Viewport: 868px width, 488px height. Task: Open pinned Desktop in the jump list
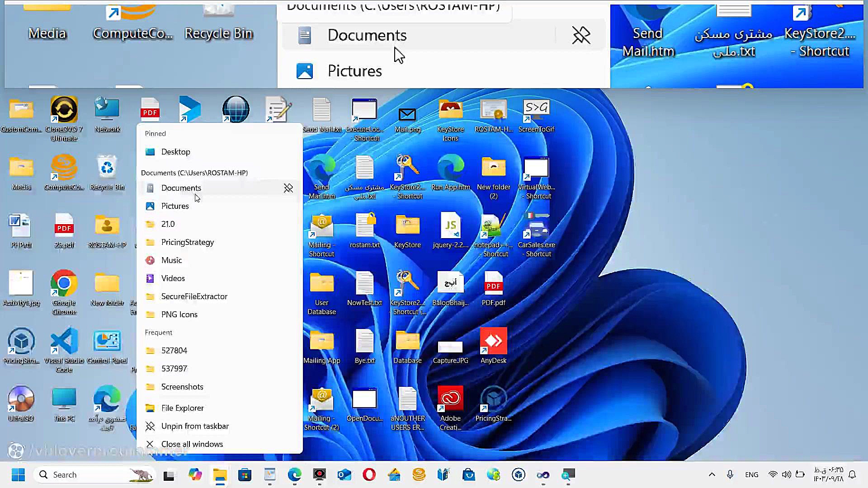[220, 152]
